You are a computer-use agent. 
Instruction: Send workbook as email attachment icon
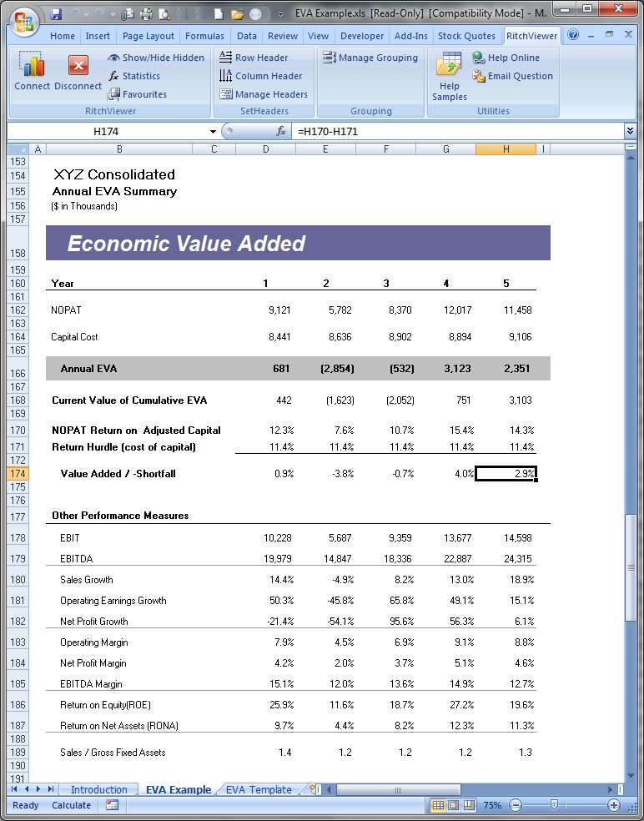point(128,14)
